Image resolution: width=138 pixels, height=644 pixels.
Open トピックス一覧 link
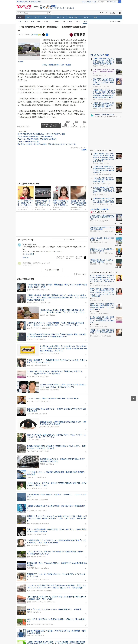coord(115,21)
